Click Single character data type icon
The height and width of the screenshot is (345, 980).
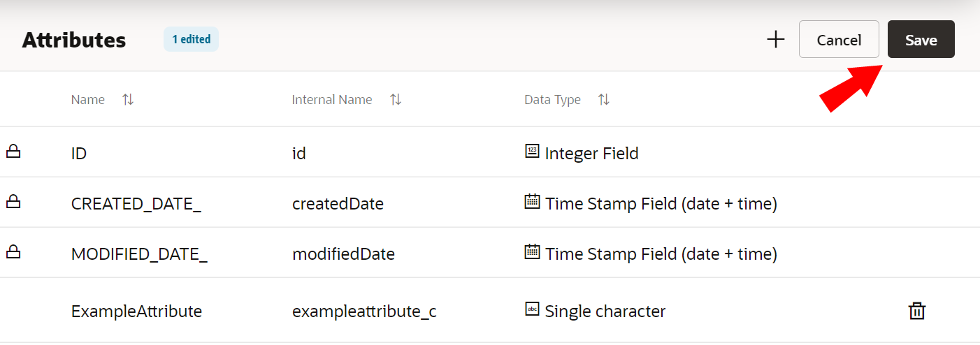click(x=532, y=309)
